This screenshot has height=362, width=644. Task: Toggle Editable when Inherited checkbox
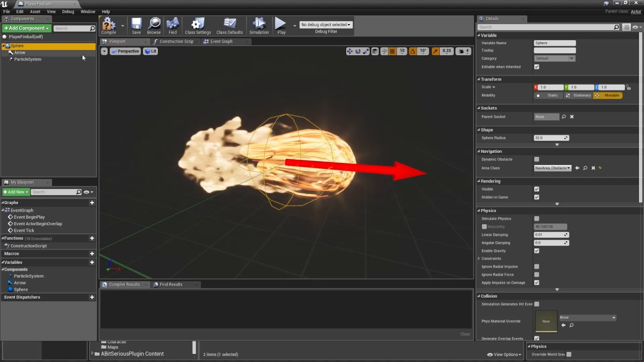point(537,67)
